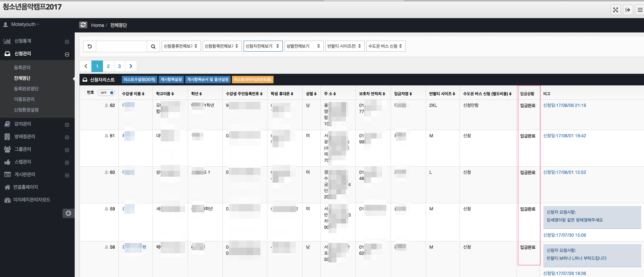Click Home breadcrumb link
This screenshot has width=644, height=277.
[98, 25]
